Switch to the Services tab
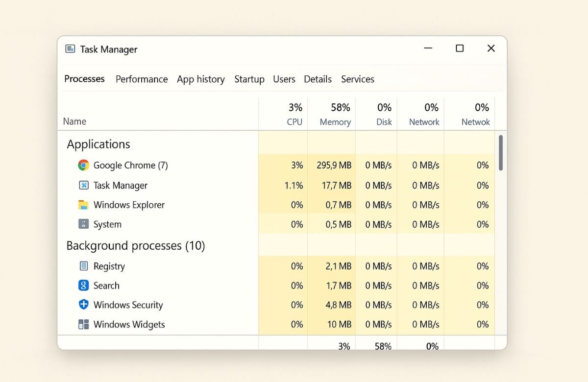 pyautogui.click(x=358, y=79)
